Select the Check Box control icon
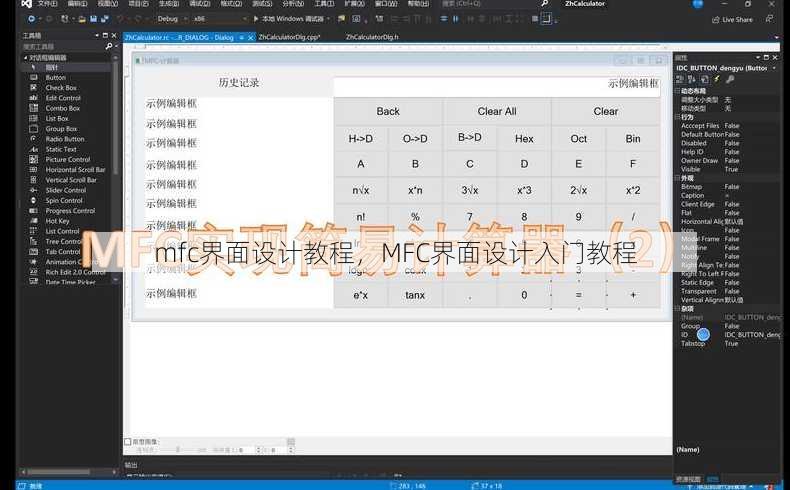 (34, 88)
